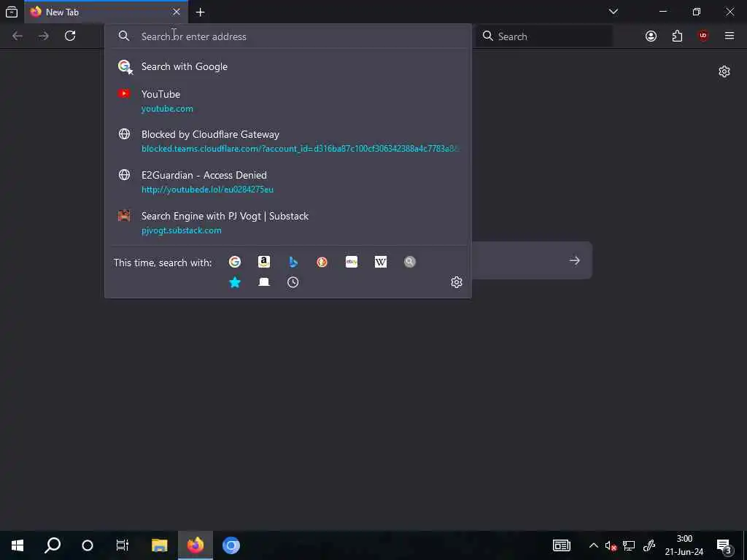Close the New Tab tab

pyautogui.click(x=177, y=12)
